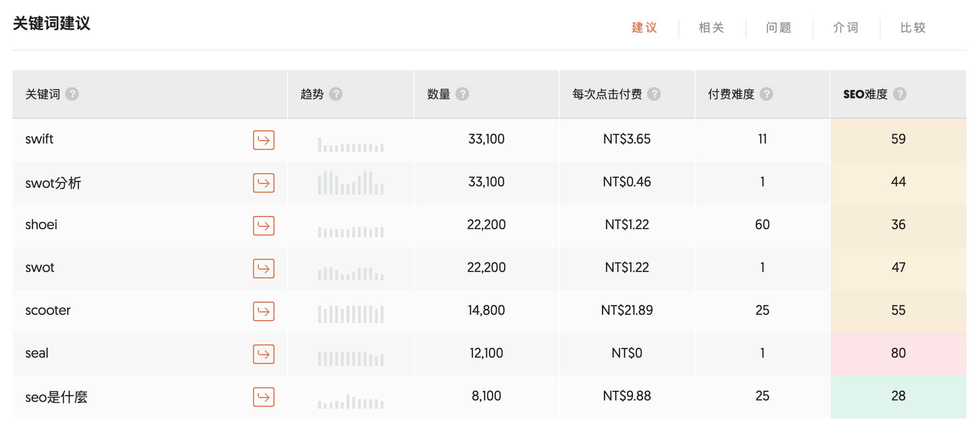Click help icon beside 付费难度 header
The width and height of the screenshot is (980, 434).
[766, 94]
